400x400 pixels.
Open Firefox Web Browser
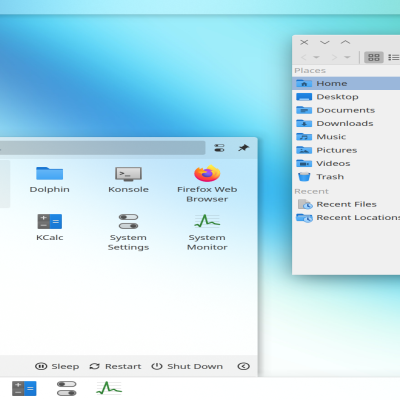pyautogui.click(x=207, y=184)
